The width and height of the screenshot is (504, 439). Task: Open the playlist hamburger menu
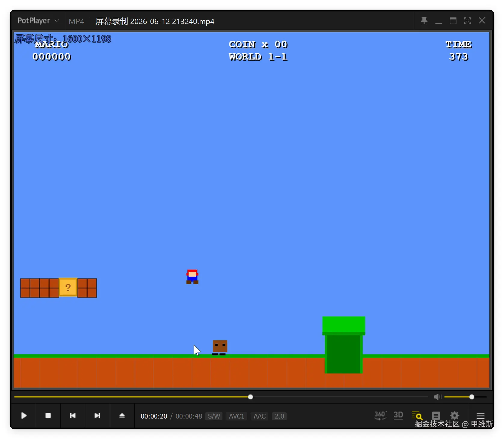pos(480,416)
